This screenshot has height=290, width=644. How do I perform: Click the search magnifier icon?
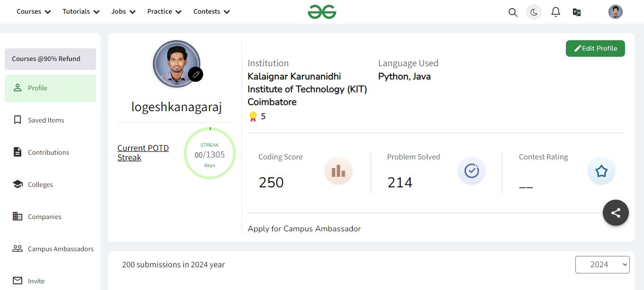click(513, 12)
